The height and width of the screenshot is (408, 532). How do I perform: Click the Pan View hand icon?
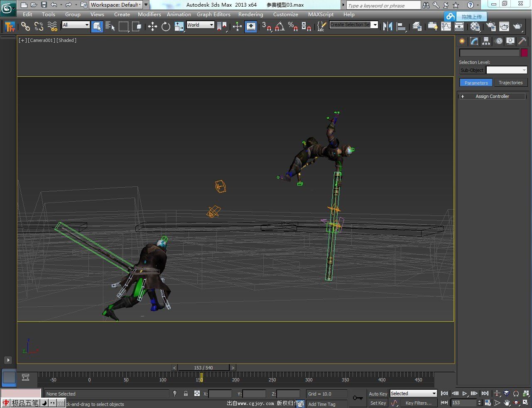pyautogui.click(x=507, y=403)
